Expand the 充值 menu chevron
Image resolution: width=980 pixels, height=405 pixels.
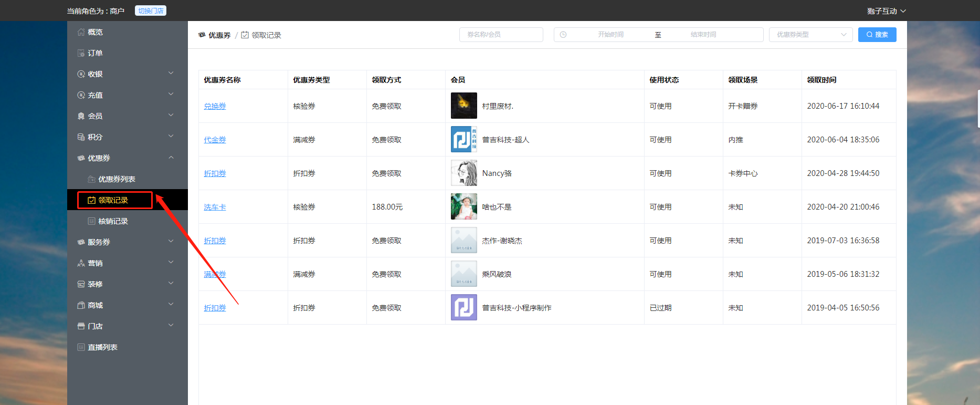[171, 94]
